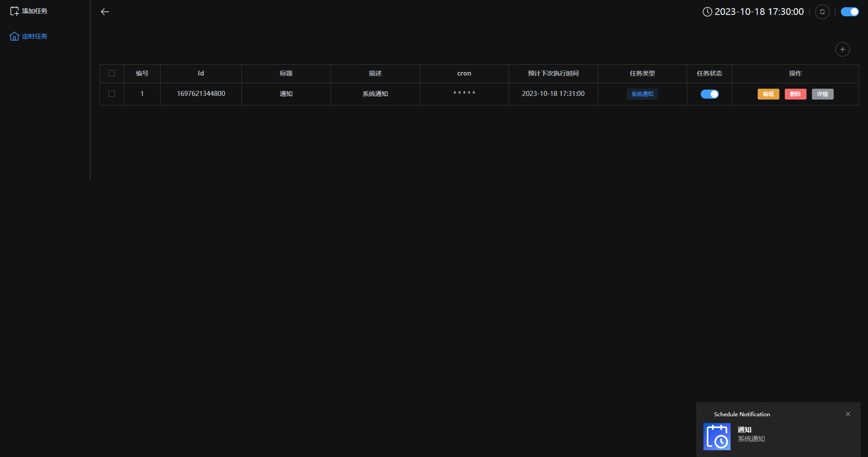Check the checkbox for row 通知
This screenshot has width=868, height=457.
point(112,94)
